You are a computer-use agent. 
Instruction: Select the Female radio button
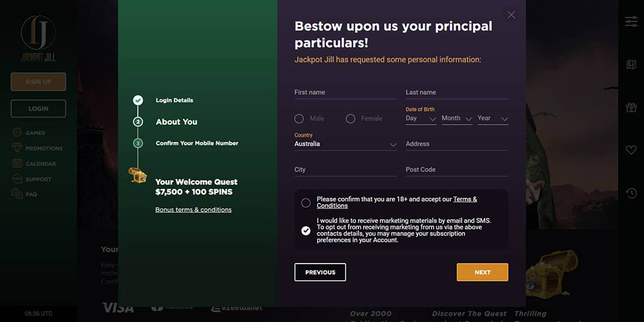(351, 119)
